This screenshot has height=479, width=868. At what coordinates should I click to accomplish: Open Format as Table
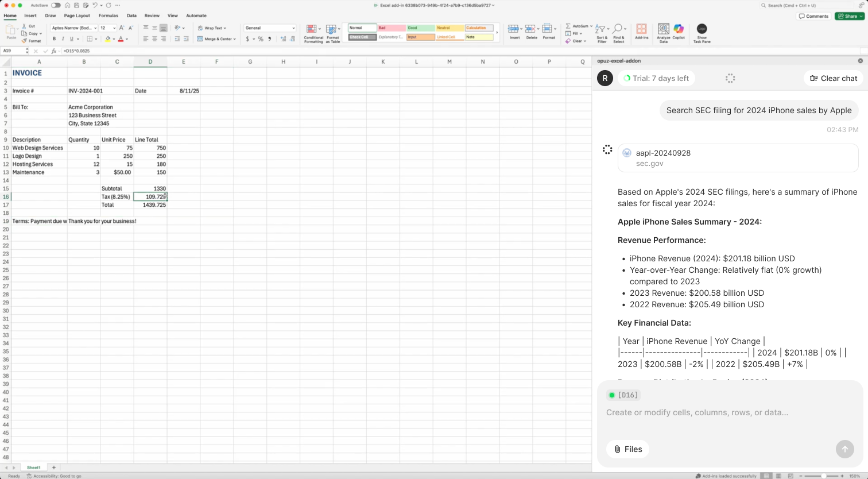(x=333, y=34)
